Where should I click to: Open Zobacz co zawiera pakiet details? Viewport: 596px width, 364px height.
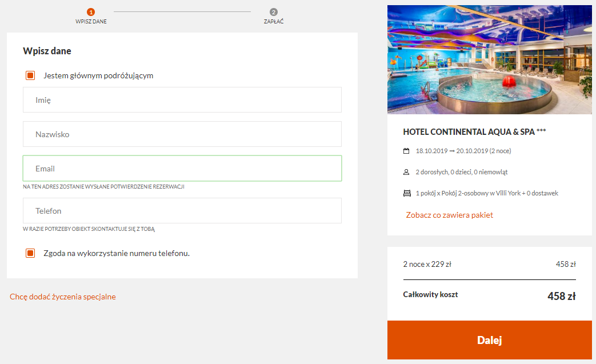(x=449, y=215)
